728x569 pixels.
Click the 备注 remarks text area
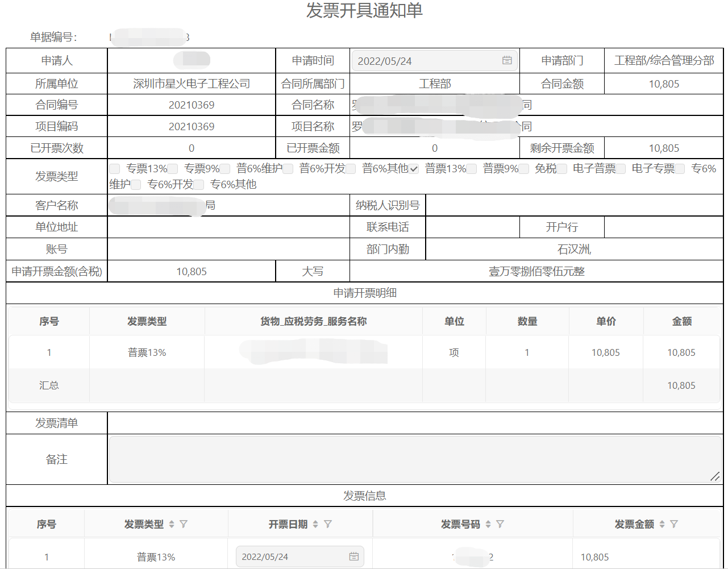tap(415, 459)
